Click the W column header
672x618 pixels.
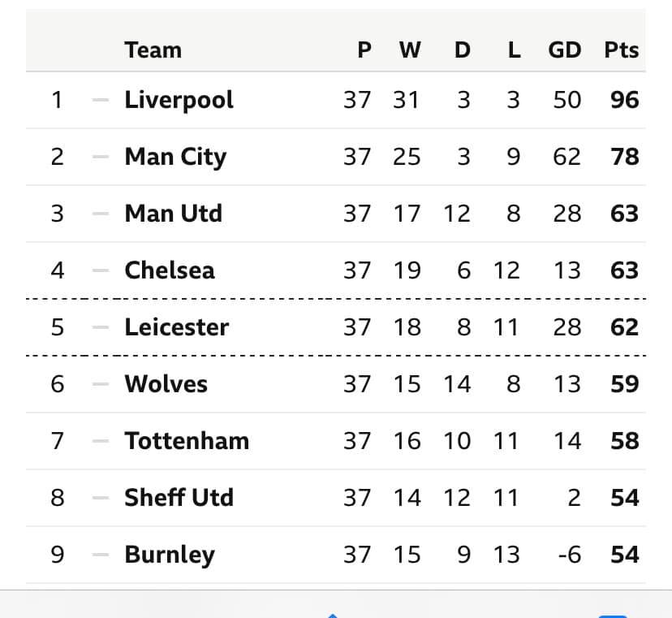(410, 50)
